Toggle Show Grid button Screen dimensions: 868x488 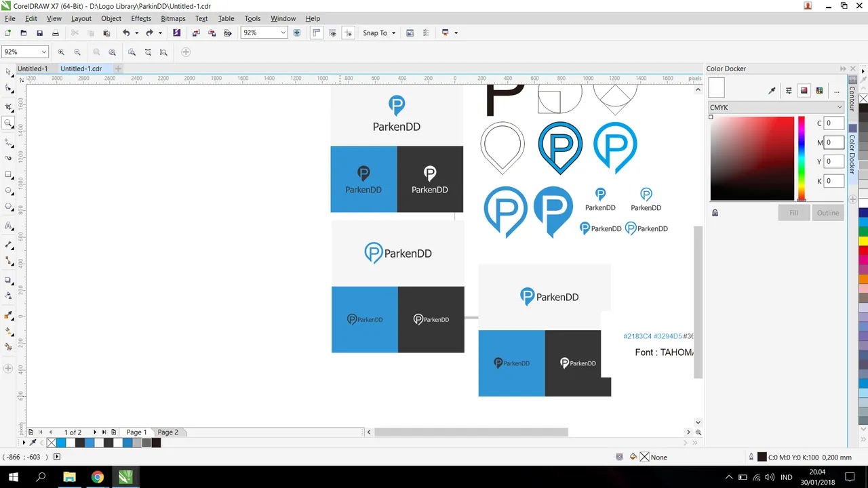point(332,33)
